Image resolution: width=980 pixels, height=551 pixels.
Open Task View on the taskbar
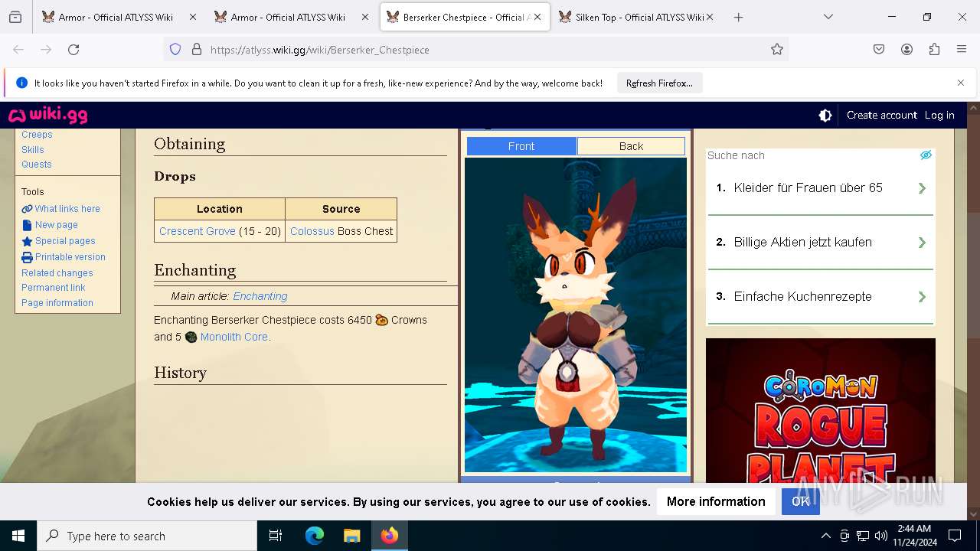(276, 536)
